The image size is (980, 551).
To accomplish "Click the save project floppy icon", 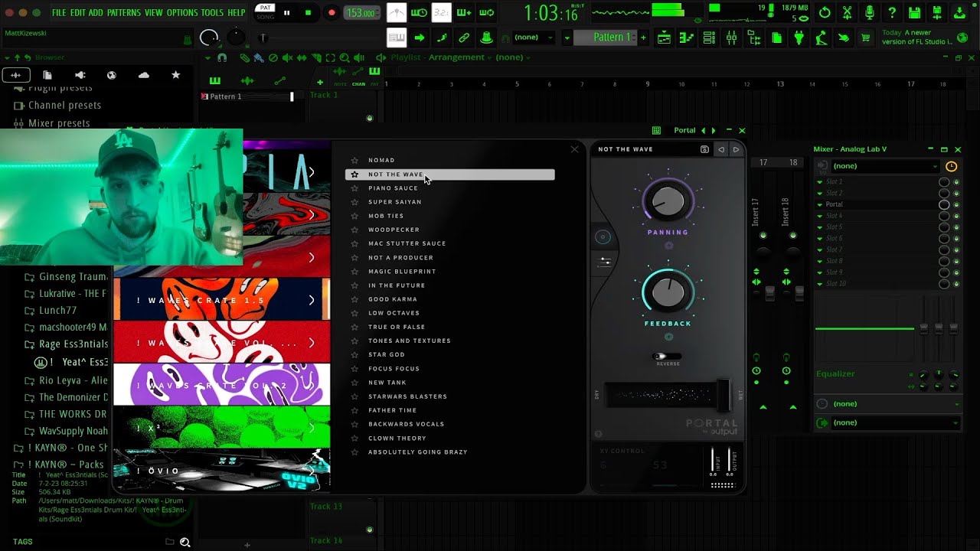I will (914, 12).
